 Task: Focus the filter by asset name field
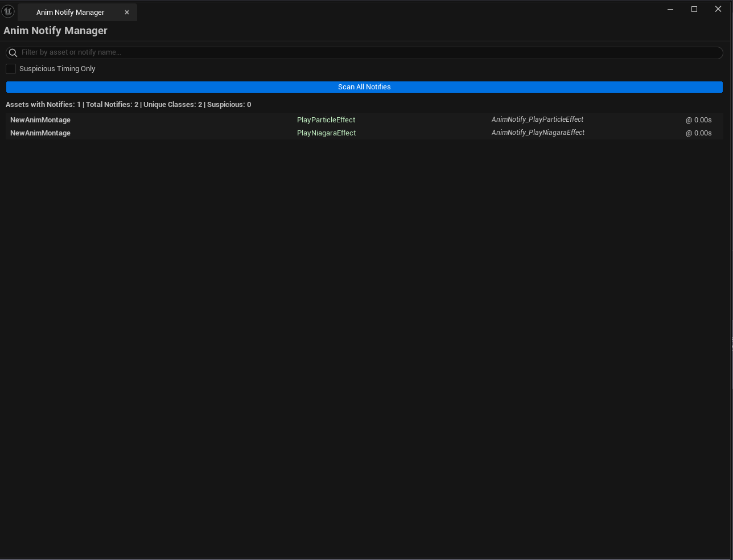(x=364, y=52)
